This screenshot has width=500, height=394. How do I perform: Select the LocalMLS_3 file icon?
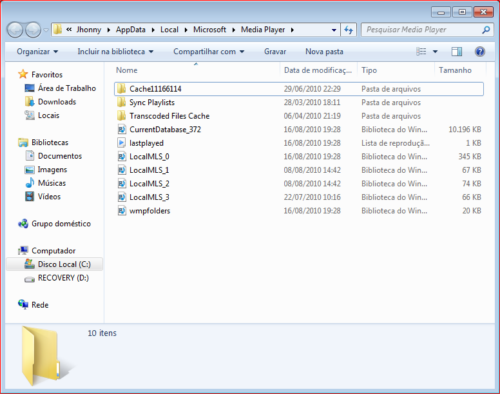(x=122, y=197)
